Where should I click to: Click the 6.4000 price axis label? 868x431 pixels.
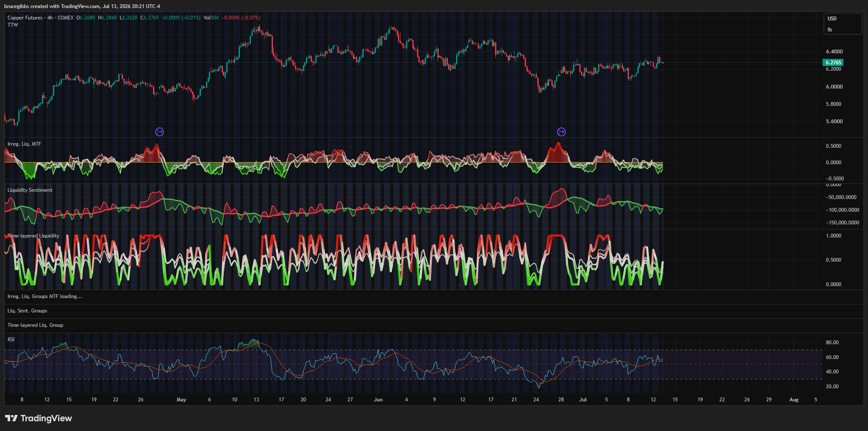tap(834, 52)
